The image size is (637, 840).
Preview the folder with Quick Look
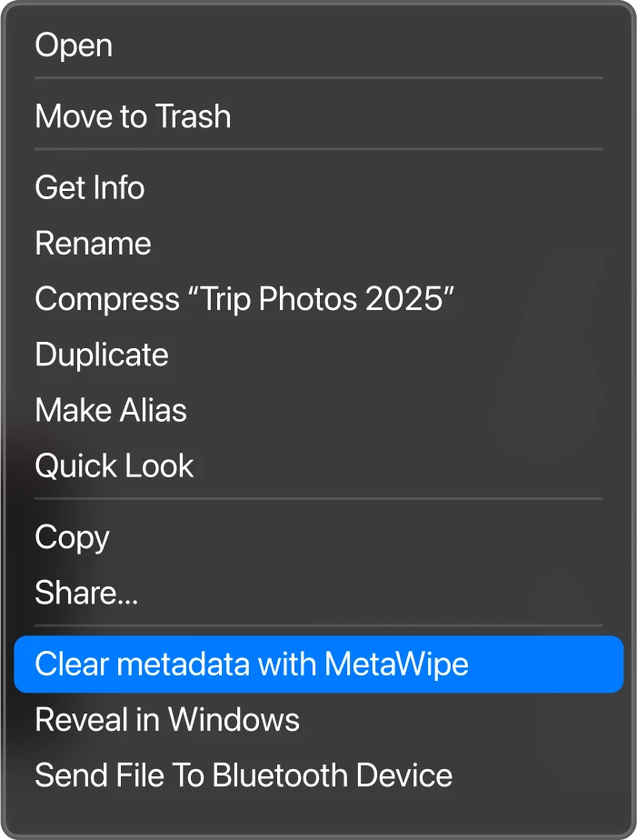click(114, 465)
